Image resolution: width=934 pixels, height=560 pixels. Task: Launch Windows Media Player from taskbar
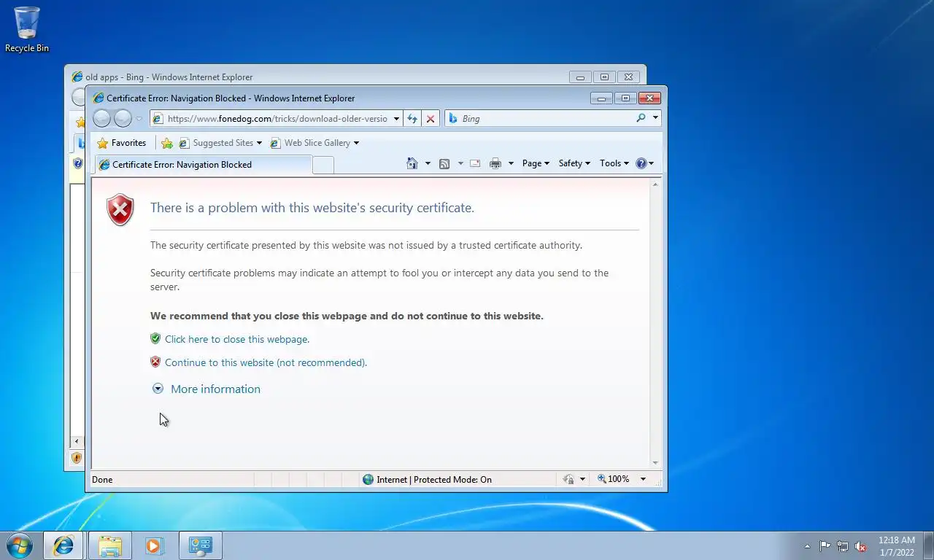click(x=154, y=545)
